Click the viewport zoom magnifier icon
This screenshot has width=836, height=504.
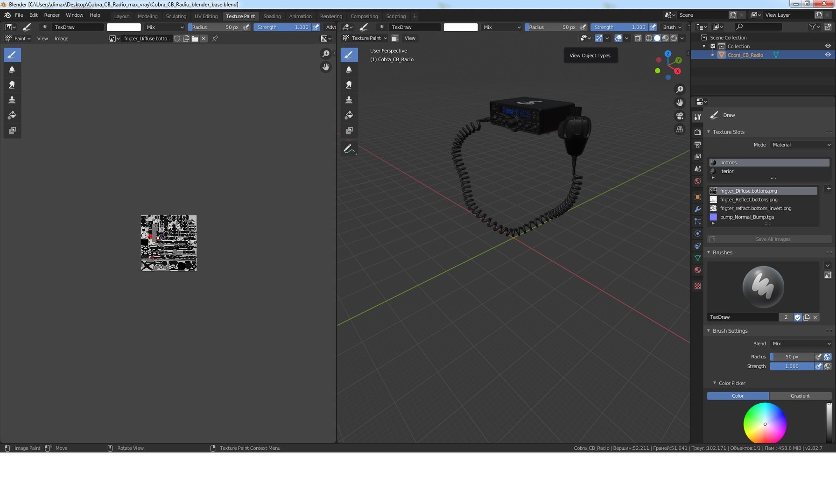pos(680,89)
